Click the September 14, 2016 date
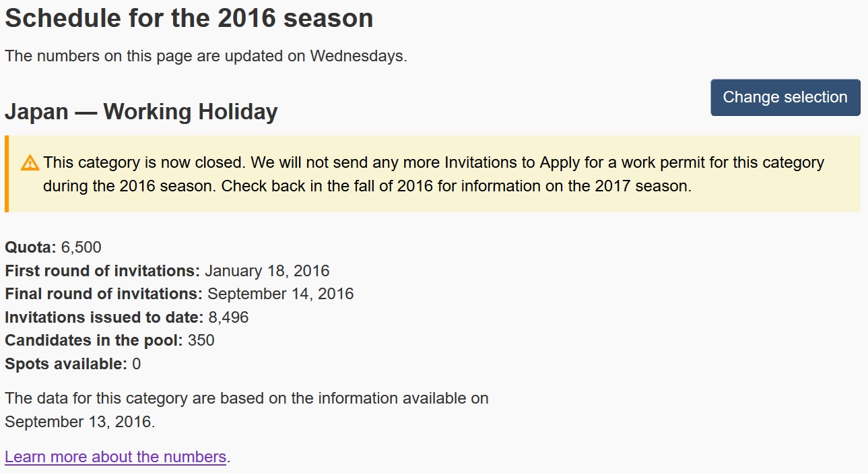The width and height of the screenshot is (868, 473). point(281,294)
